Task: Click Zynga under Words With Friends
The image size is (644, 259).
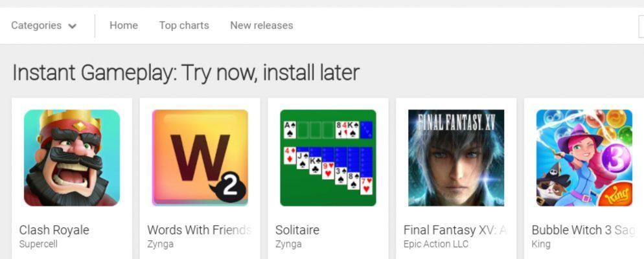Action: pyautogui.click(x=160, y=244)
